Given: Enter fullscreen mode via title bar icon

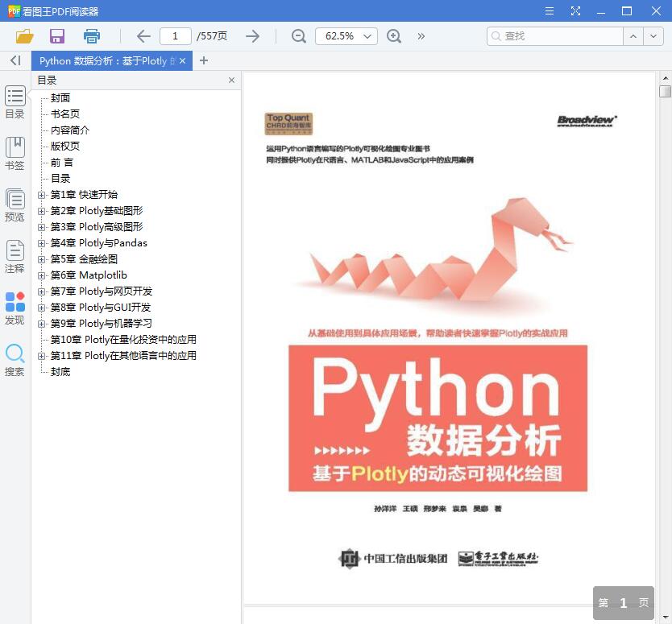Looking at the screenshot, I should pos(575,10).
